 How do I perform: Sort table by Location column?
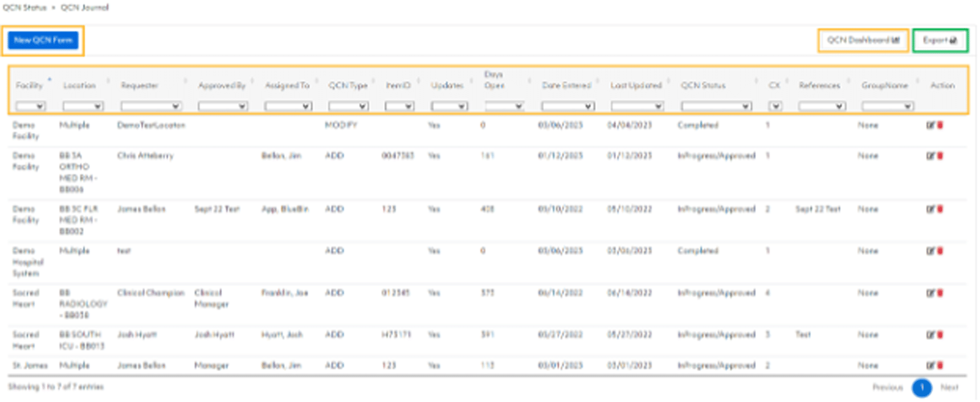click(x=79, y=85)
